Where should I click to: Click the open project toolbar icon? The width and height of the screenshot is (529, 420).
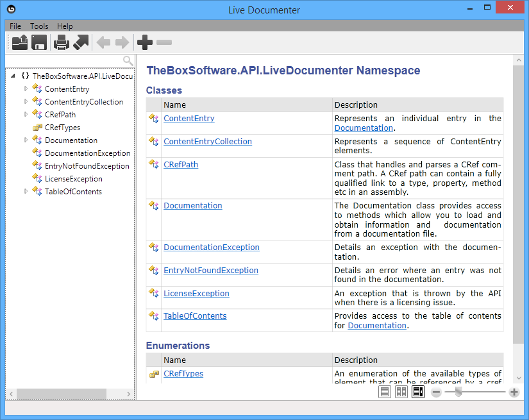(x=20, y=42)
